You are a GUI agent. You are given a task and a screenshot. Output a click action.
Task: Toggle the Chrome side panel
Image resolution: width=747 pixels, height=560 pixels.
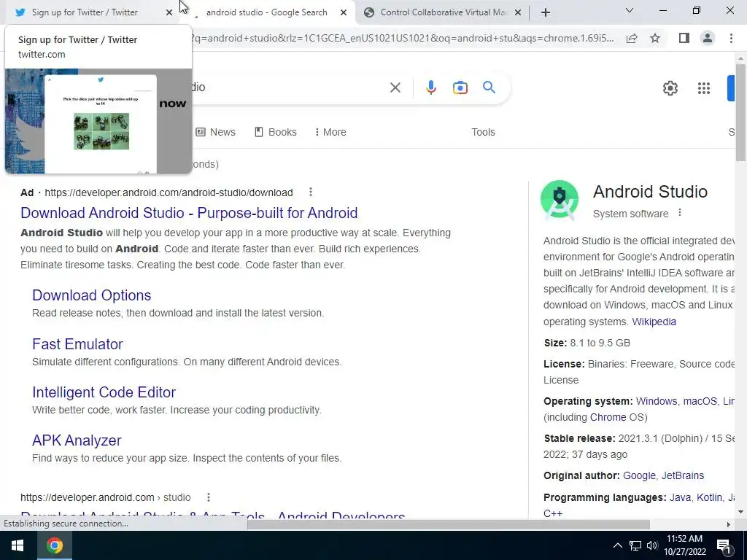[684, 38]
